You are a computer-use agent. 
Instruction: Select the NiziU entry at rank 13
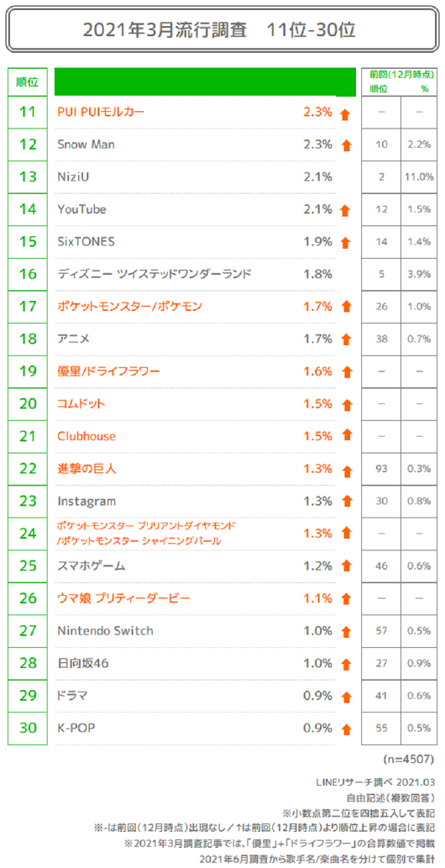click(x=72, y=177)
